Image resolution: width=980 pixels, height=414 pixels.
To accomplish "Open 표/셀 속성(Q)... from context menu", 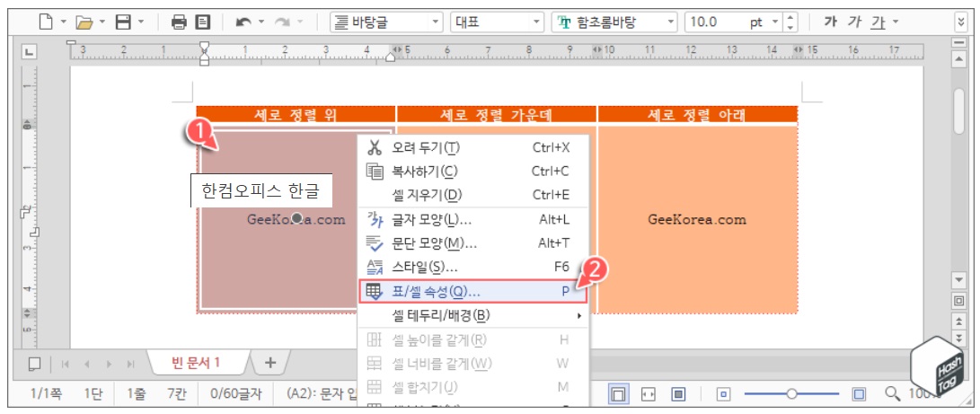I will 473,292.
